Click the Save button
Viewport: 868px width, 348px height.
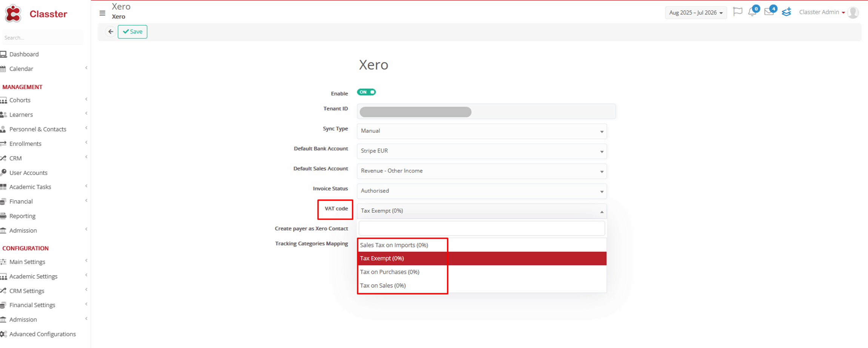(x=133, y=32)
